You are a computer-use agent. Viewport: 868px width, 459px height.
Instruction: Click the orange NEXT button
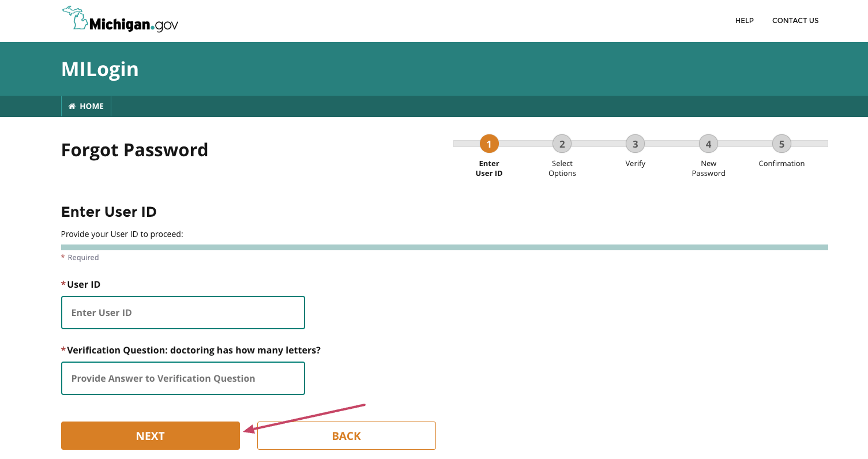[x=151, y=436]
